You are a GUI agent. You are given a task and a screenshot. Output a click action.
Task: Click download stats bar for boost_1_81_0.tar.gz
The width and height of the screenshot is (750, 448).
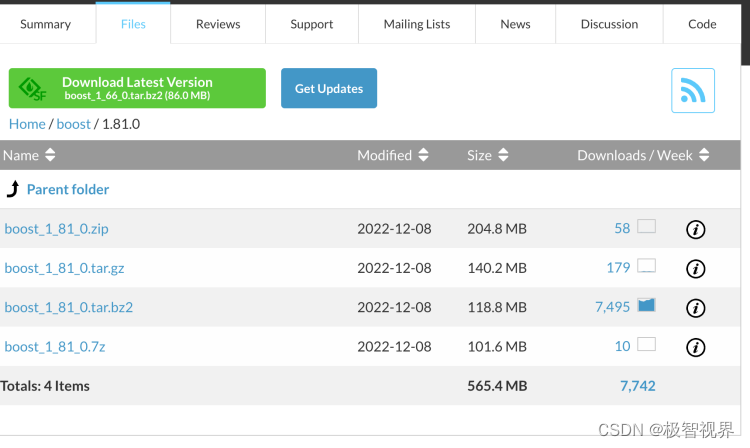(x=646, y=265)
